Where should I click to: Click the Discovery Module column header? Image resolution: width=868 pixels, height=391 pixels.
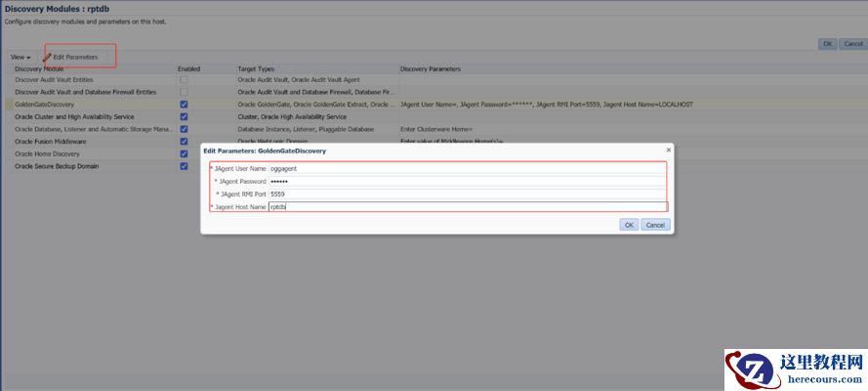point(39,69)
